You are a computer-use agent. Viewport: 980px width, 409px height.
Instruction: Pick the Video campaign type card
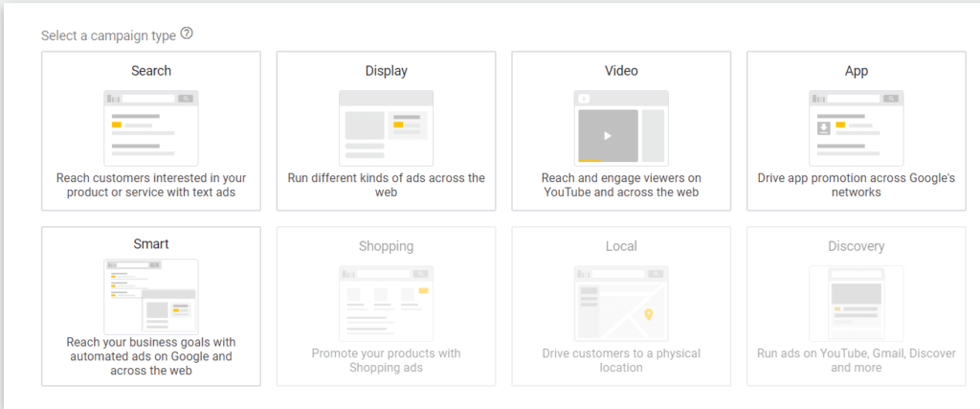(x=621, y=130)
